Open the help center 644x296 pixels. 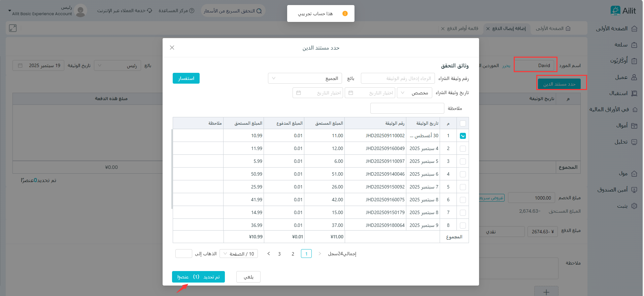point(176,11)
